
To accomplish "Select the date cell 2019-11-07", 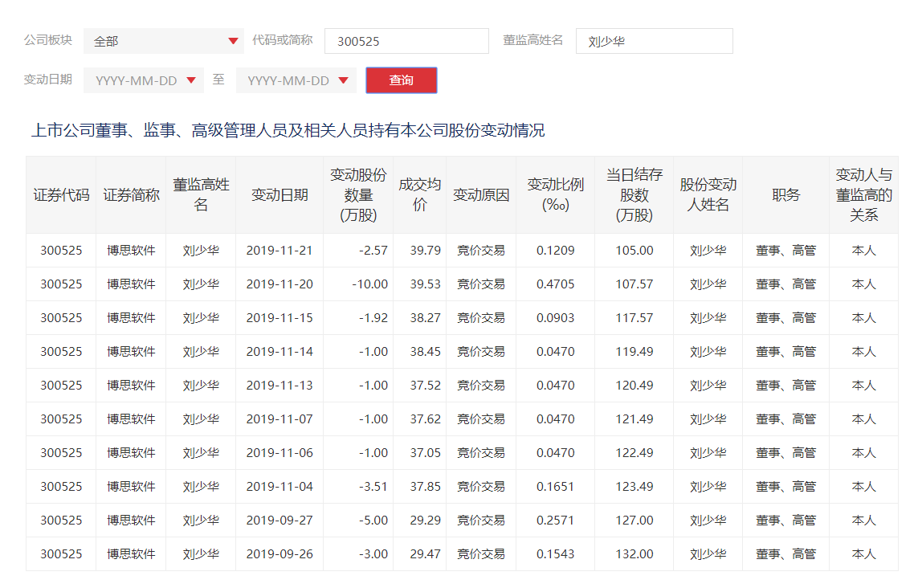I will pyautogui.click(x=280, y=419).
